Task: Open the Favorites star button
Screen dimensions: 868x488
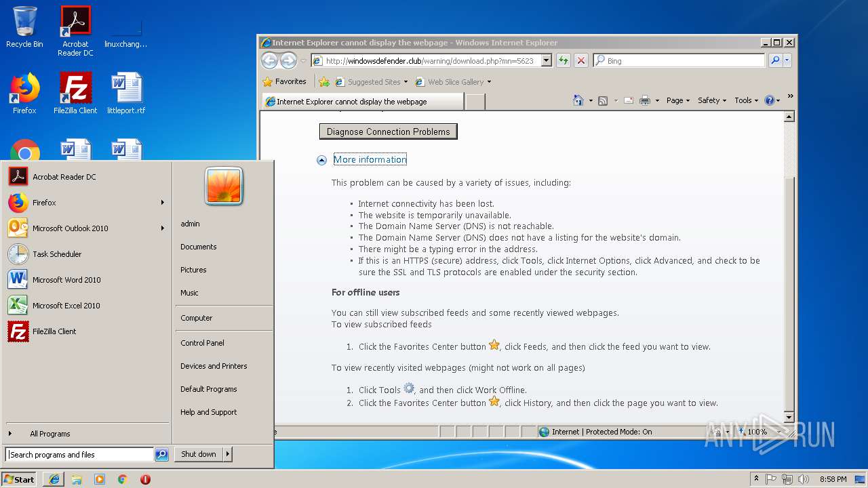Action: (284, 81)
